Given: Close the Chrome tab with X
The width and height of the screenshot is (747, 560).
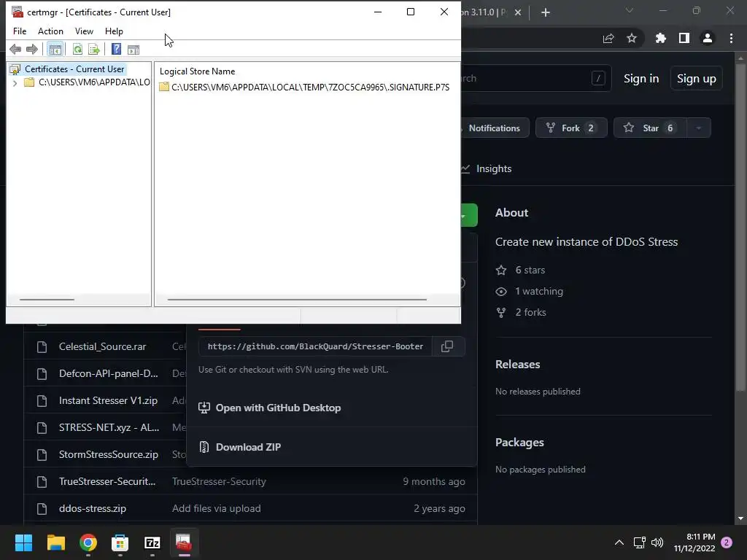Looking at the screenshot, I should coord(518,12).
